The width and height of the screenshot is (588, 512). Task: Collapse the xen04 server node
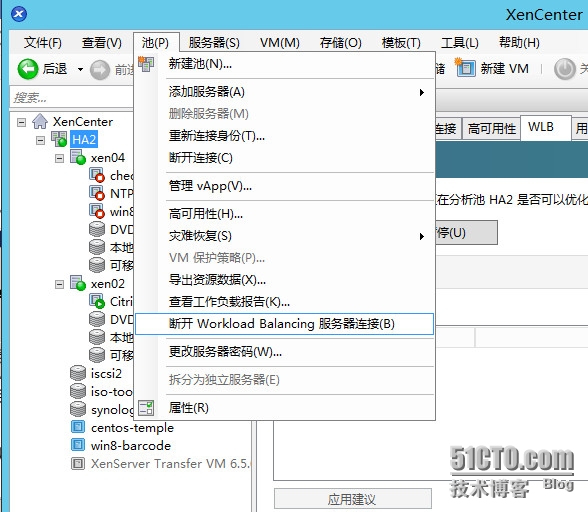59,158
